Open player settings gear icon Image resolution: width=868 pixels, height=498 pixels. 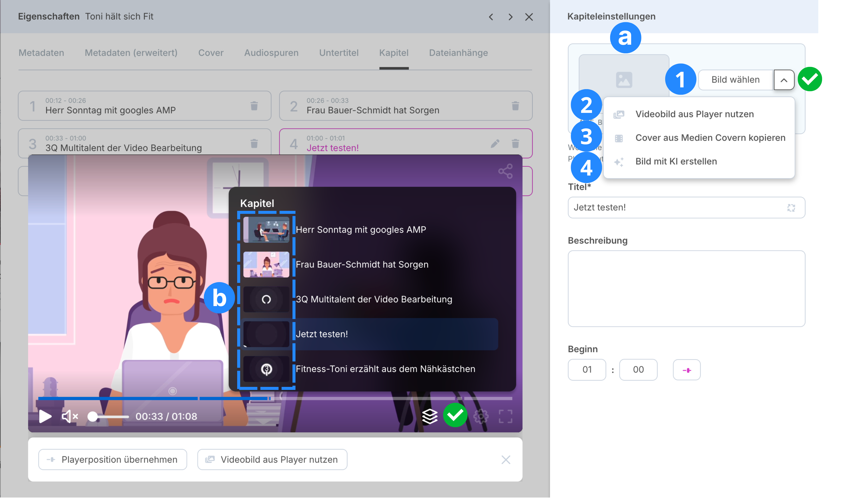pos(481,416)
